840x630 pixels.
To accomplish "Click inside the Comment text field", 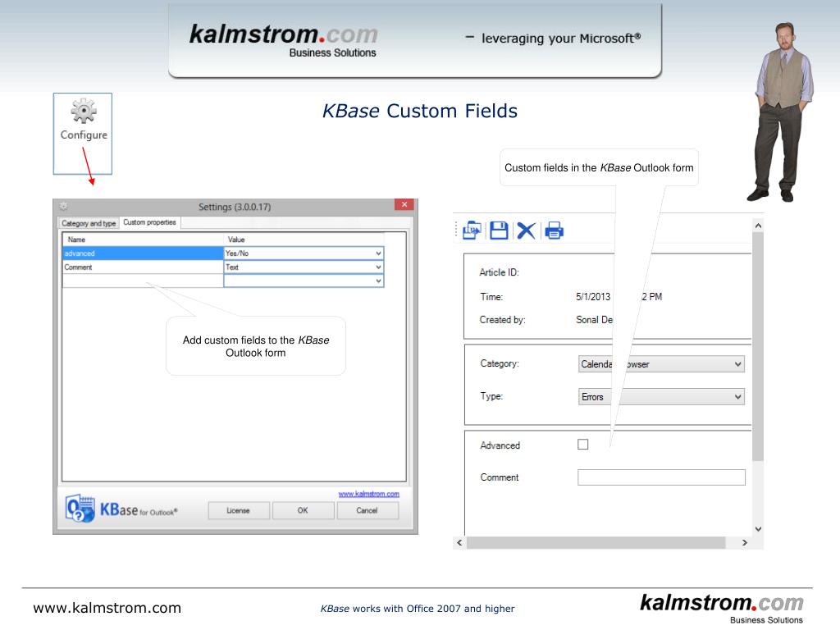I will tap(661, 477).
